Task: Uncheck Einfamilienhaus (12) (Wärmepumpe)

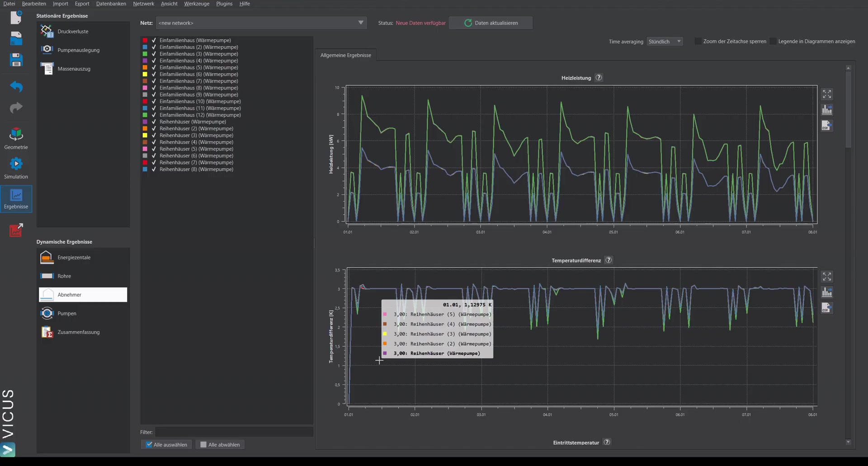Action: pyautogui.click(x=154, y=115)
